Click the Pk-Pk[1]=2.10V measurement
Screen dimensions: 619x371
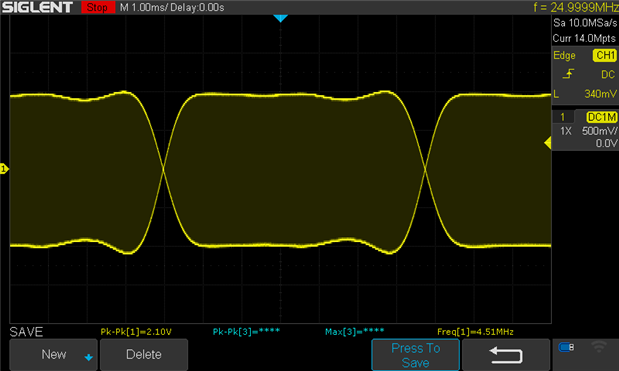(136, 332)
